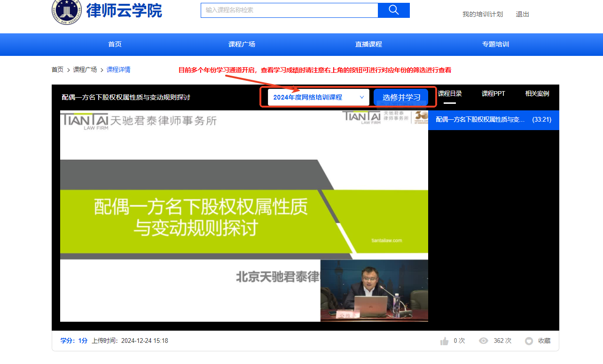This screenshot has height=364, width=603.
Task: Open 课程广场 in the blue navigation bar
Action: 242,44
